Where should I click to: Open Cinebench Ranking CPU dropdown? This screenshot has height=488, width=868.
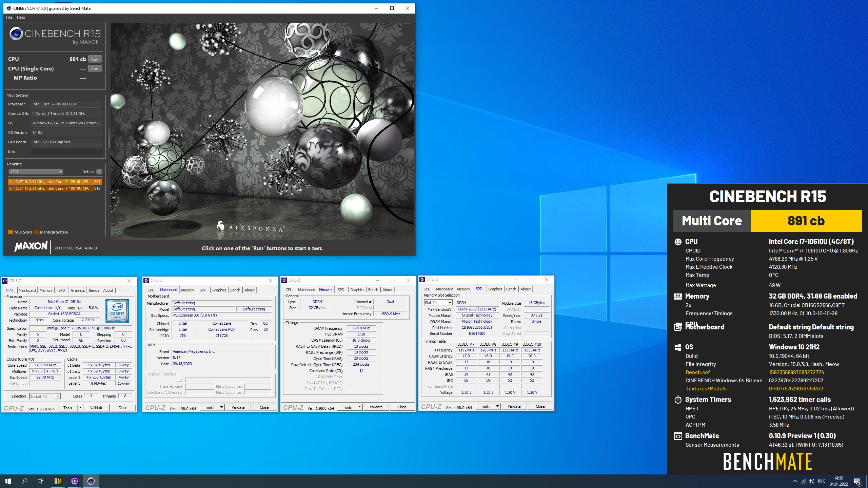36,172
